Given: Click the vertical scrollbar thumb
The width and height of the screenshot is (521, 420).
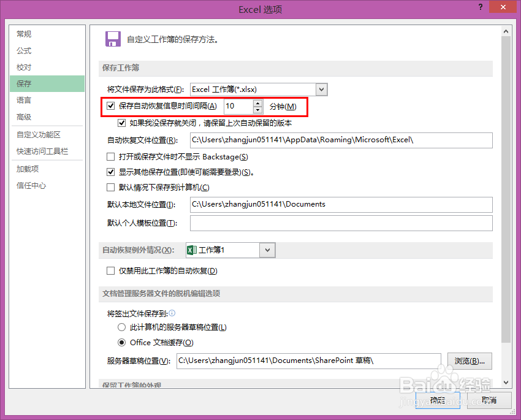Looking at the screenshot, I should [506, 189].
